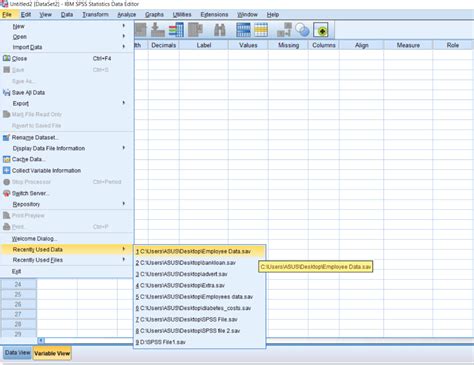This screenshot has height=365, width=474.
Task: Click the Align column header
Action: click(362, 45)
